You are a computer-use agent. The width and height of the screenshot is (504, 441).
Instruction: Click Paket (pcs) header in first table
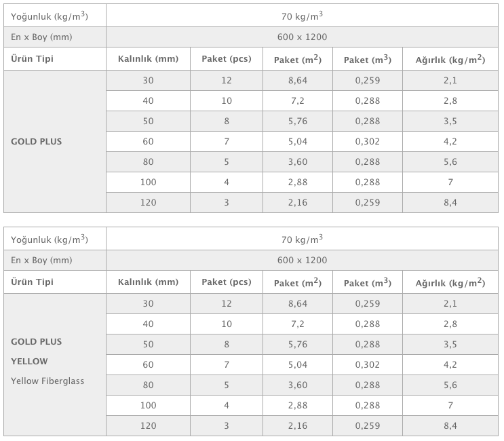(x=227, y=59)
